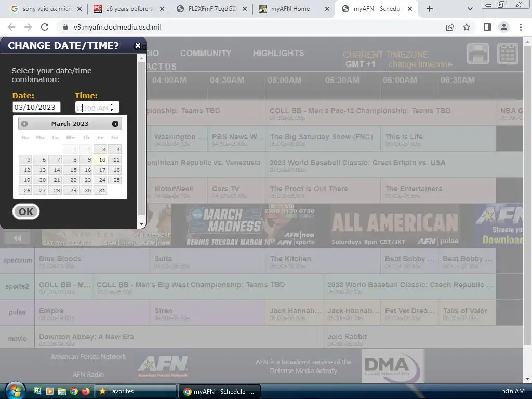
Task: Click the March Madness banner
Action: [x=250, y=225]
